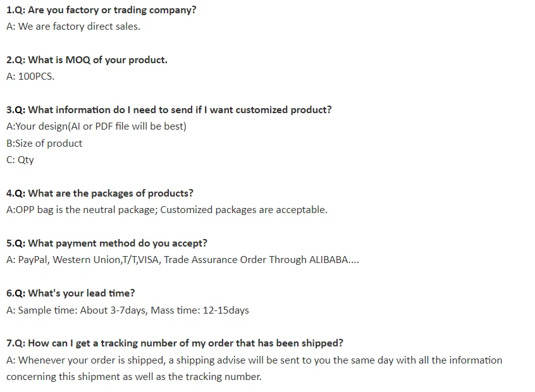Click the 'ALIBABA' text in payment answer
The image size is (535, 392).
coord(329,260)
